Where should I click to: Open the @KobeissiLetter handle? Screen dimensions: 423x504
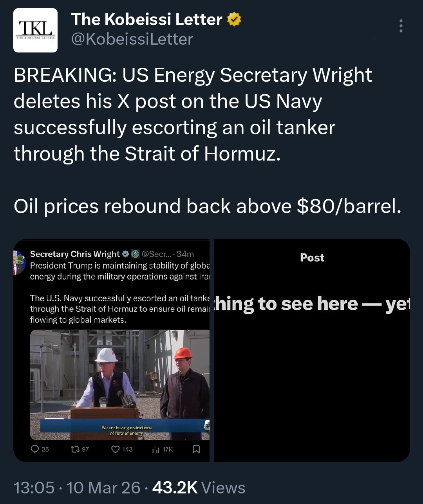click(132, 39)
